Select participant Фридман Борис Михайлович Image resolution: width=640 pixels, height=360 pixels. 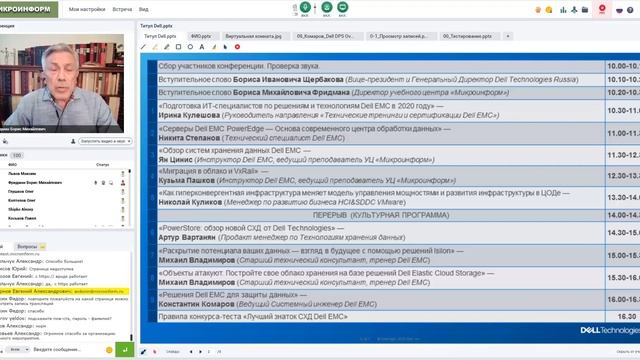coord(35,182)
